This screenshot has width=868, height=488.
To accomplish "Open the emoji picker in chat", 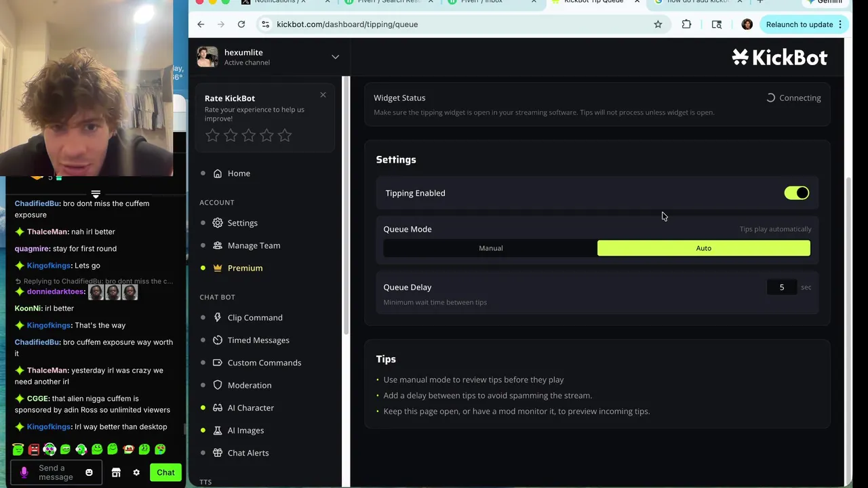I will 89,472.
